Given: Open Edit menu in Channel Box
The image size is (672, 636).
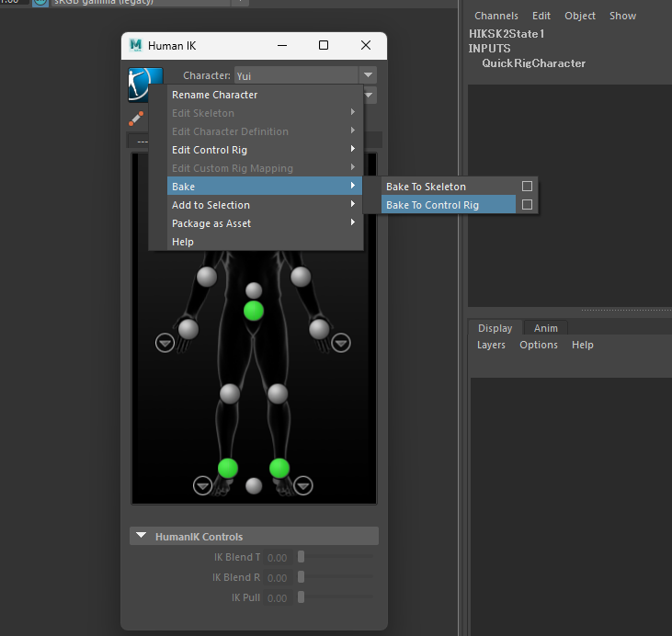Looking at the screenshot, I should click(x=541, y=16).
